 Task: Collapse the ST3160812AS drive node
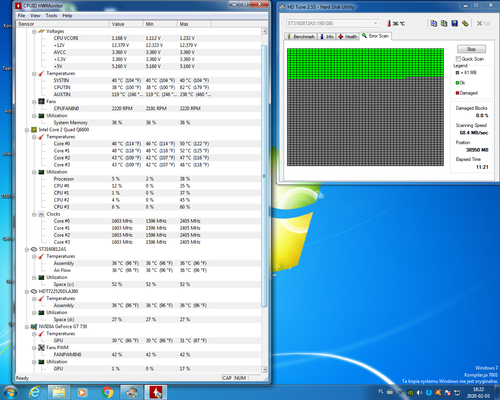pos(27,249)
